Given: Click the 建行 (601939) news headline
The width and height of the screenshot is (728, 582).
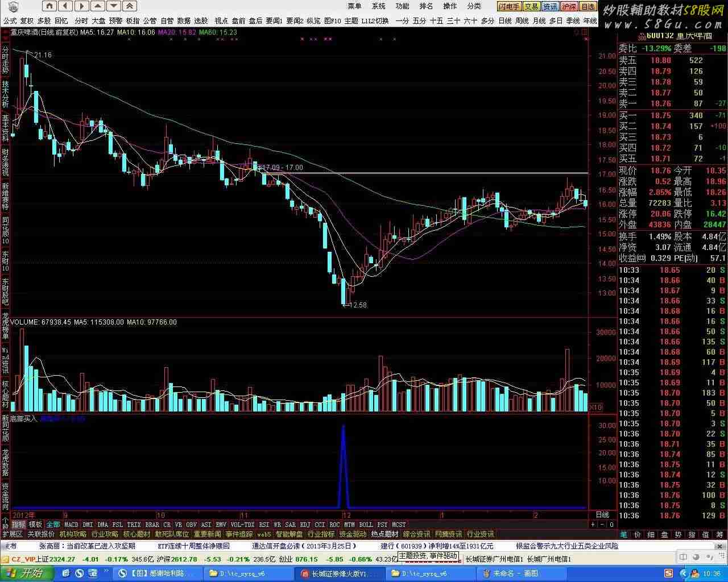Looking at the screenshot, I should coord(437,546).
